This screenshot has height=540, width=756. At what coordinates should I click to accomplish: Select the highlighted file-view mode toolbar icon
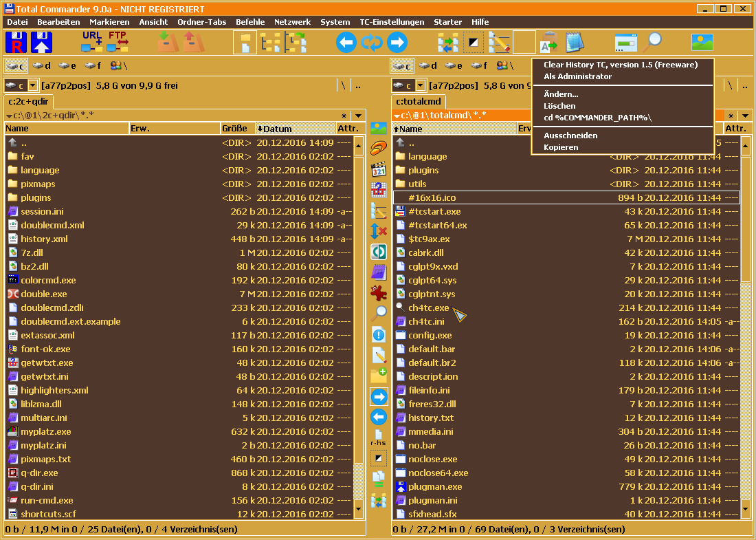click(245, 43)
